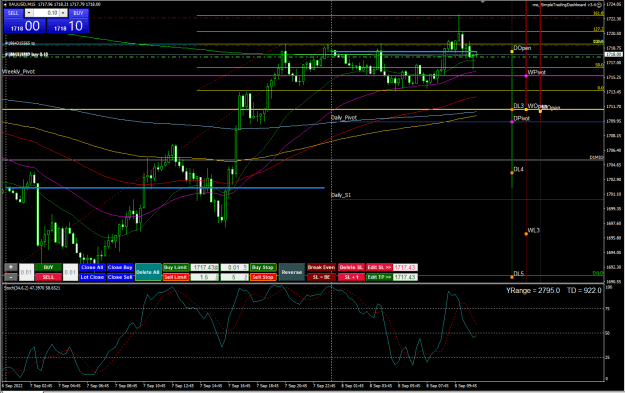Click the TD = 922.0 readout
Screen dimensions: 625x393
584,291
